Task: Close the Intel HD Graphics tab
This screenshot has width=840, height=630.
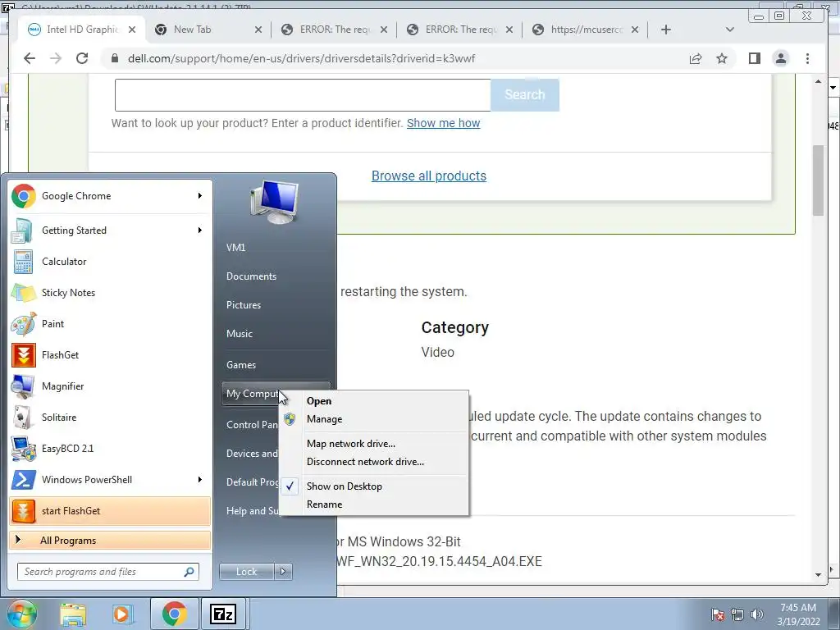Action: click(x=132, y=30)
